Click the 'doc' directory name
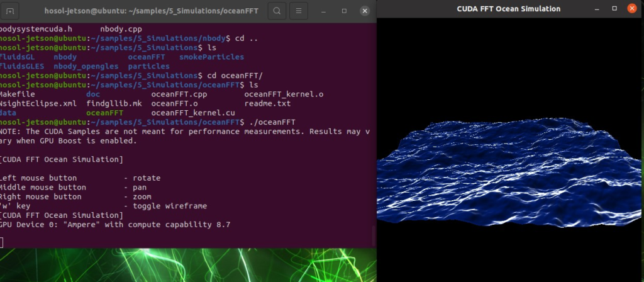The image size is (644, 282). 93,94
